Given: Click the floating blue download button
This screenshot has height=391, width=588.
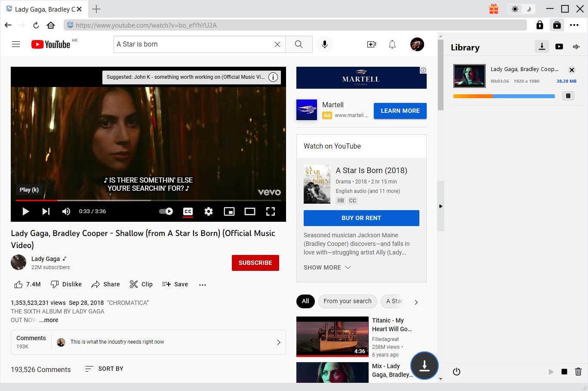Looking at the screenshot, I should click(424, 366).
